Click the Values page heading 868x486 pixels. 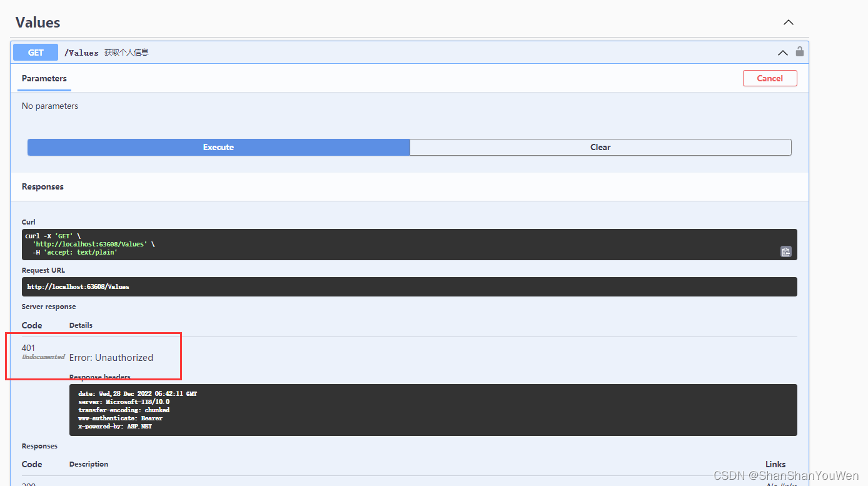[x=38, y=22]
